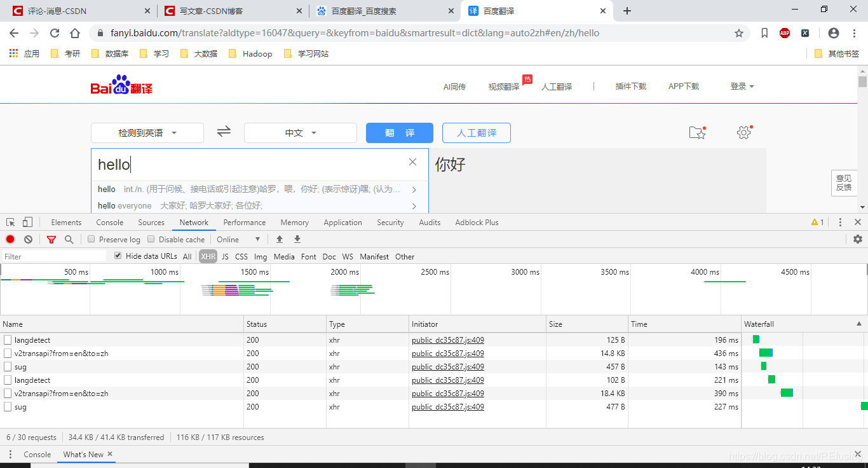This screenshot has height=468, width=868.
Task: Enable Preserve log checkbox
Action: (92, 239)
